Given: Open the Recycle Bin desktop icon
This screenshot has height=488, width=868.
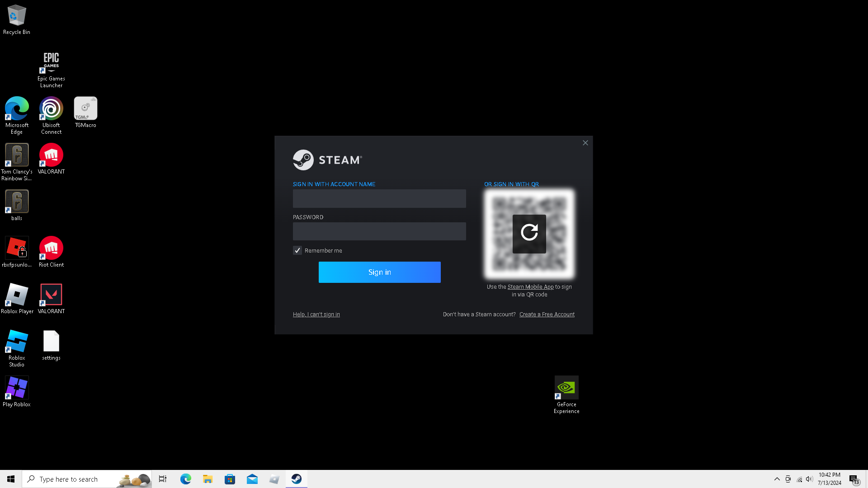Looking at the screenshot, I should pyautogui.click(x=17, y=20).
